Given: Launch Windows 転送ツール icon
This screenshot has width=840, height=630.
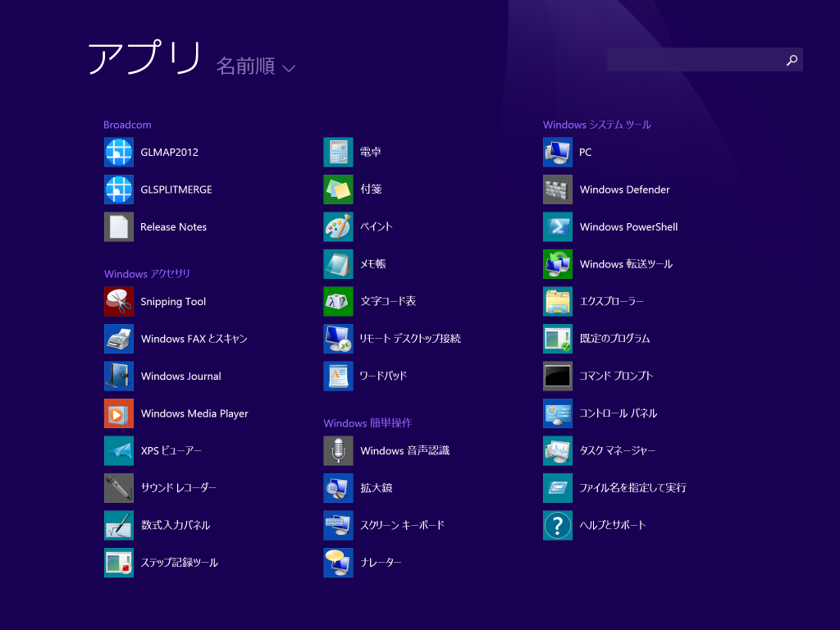Looking at the screenshot, I should [x=558, y=264].
